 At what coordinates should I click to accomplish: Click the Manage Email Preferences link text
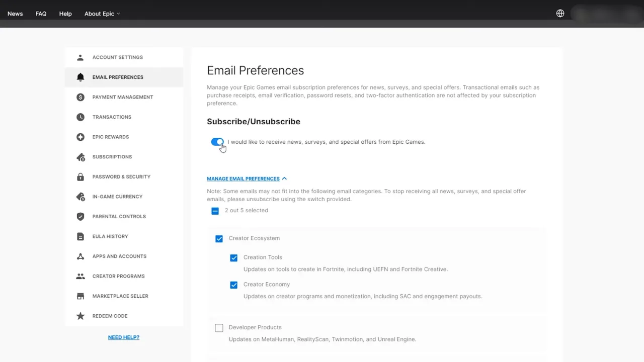[243, 178]
